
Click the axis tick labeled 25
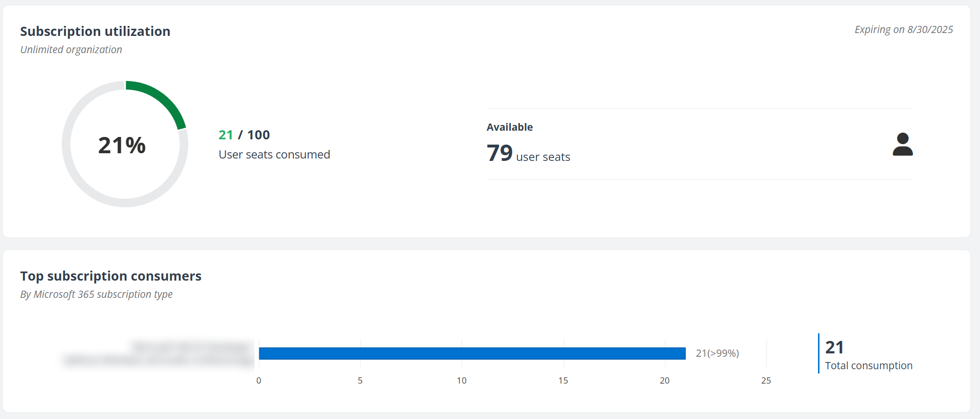tap(766, 381)
